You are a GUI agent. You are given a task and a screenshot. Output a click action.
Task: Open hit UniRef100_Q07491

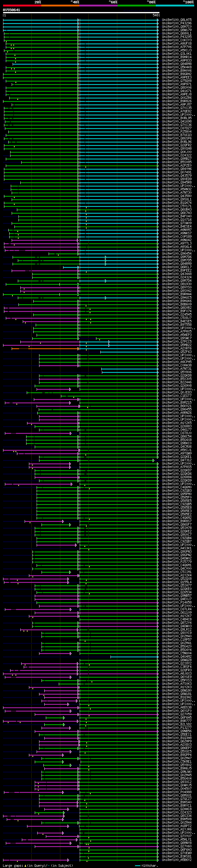click(x=177, y=172)
